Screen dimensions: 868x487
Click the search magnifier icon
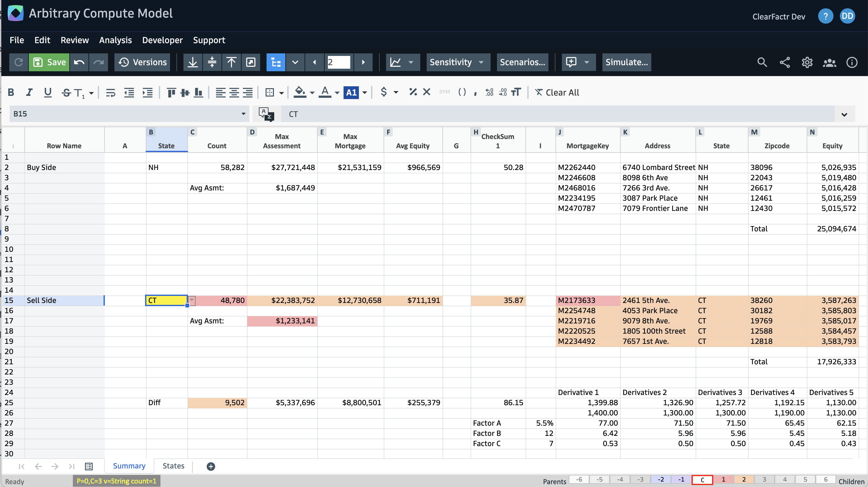[762, 62]
